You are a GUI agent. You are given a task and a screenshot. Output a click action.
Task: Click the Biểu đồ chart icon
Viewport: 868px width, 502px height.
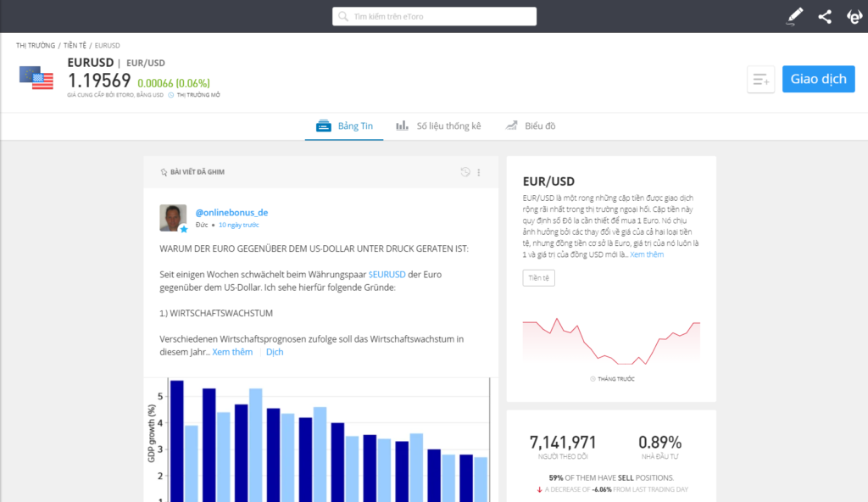(511, 126)
